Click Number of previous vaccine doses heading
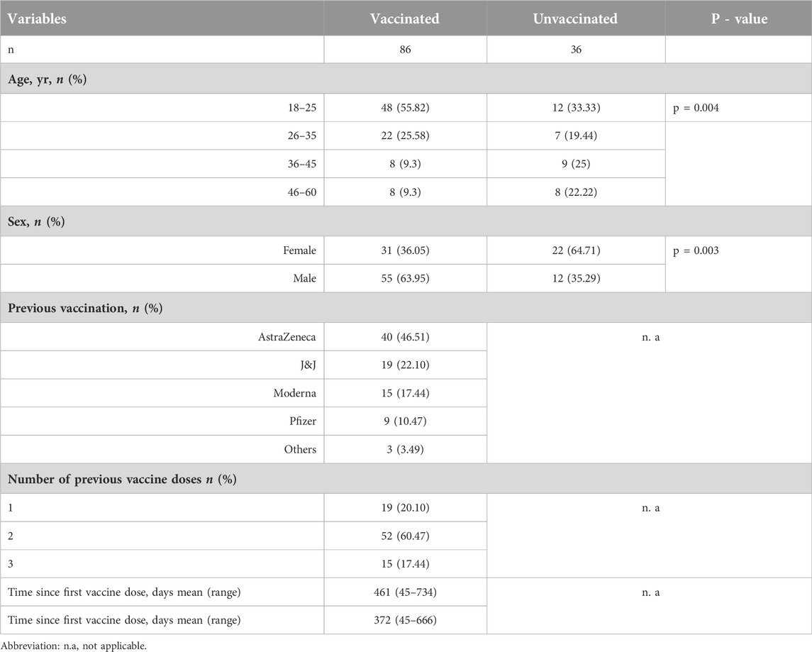This screenshot has width=812, height=652. point(122,479)
